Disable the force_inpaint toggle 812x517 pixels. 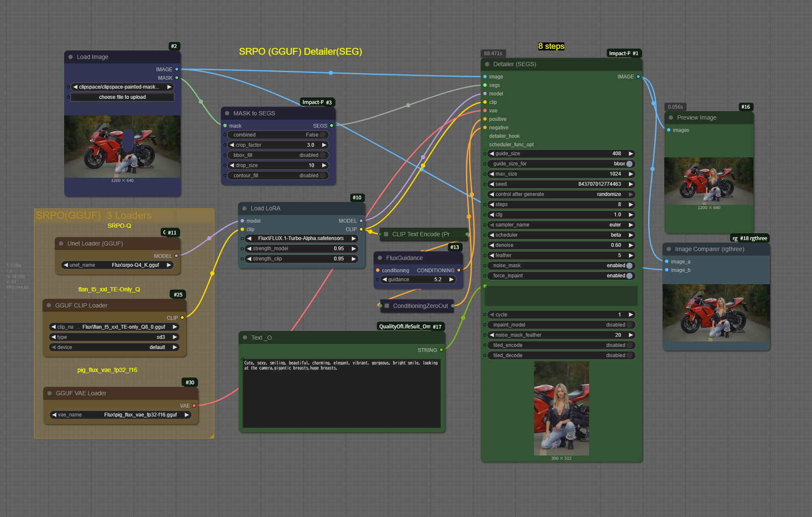[629, 276]
